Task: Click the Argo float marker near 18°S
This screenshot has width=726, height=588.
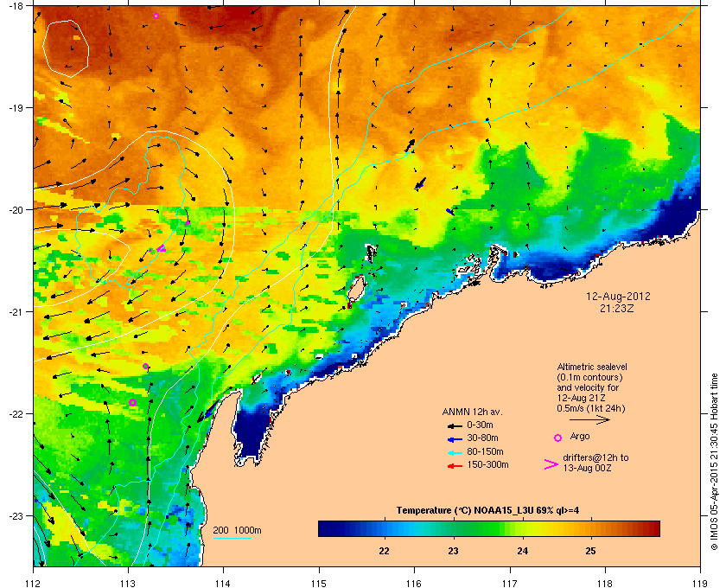Action: (156, 16)
